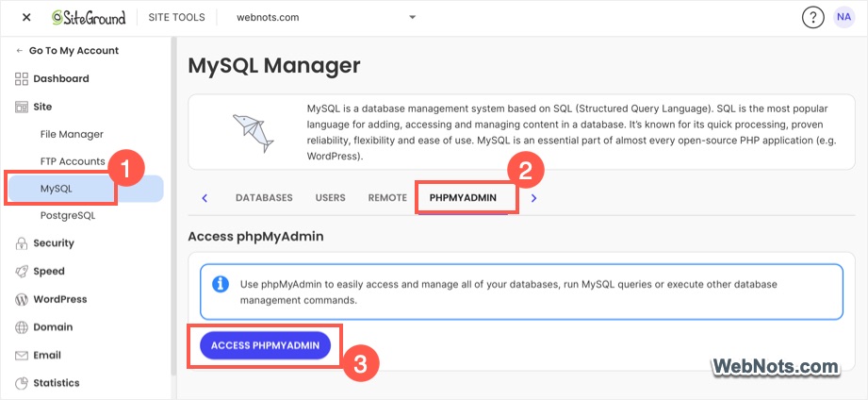The width and height of the screenshot is (868, 400).
Task: Select MySQL in the sidebar
Action: pyautogui.click(x=86, y=189)
